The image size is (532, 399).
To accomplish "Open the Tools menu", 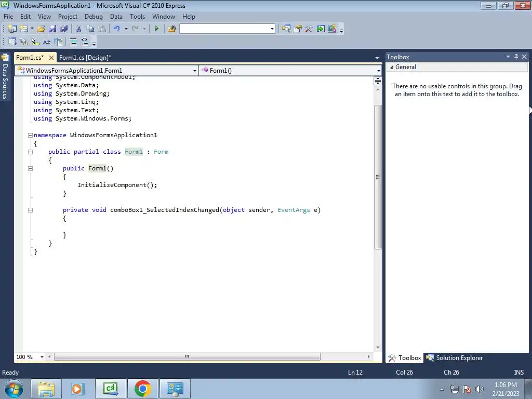I will 137,16.
